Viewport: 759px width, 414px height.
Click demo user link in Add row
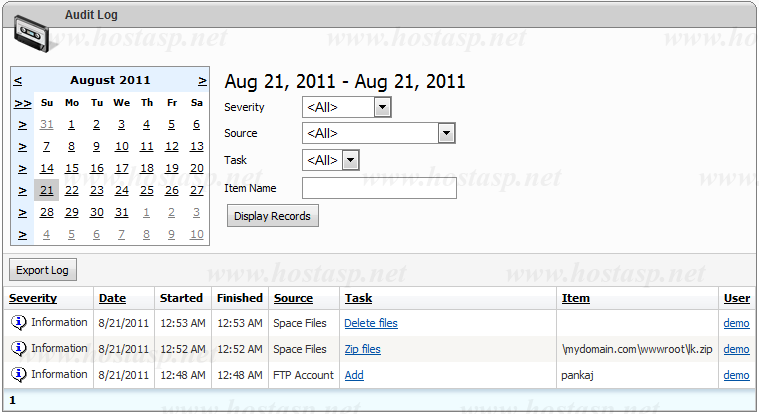point(736,375)
